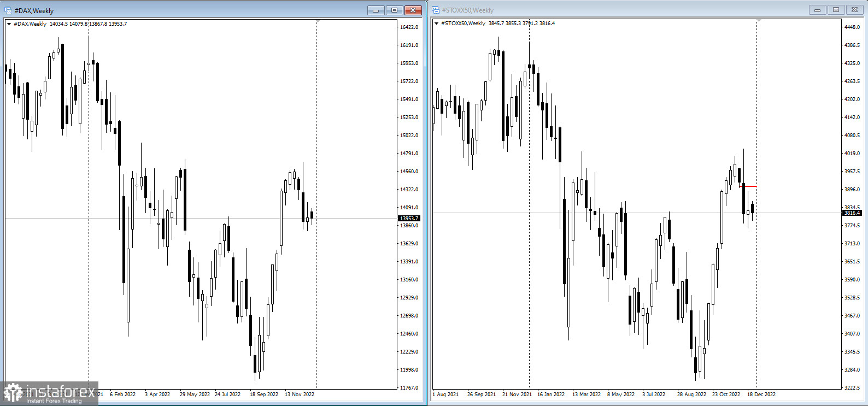868x406 pixels.
Task: Expand the #DAX,Weekly chart header arrow
Action: 9,24
